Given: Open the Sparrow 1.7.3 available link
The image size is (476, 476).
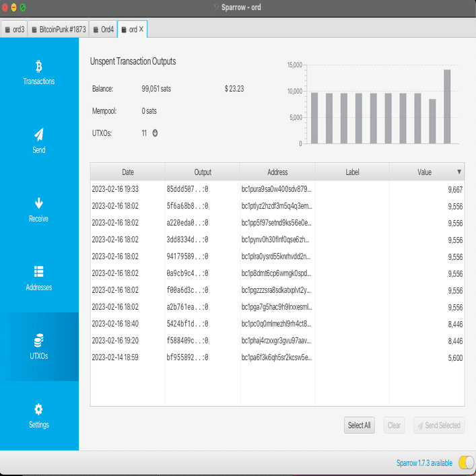Looking at the screenshot, I should click(x=424, y=463).
